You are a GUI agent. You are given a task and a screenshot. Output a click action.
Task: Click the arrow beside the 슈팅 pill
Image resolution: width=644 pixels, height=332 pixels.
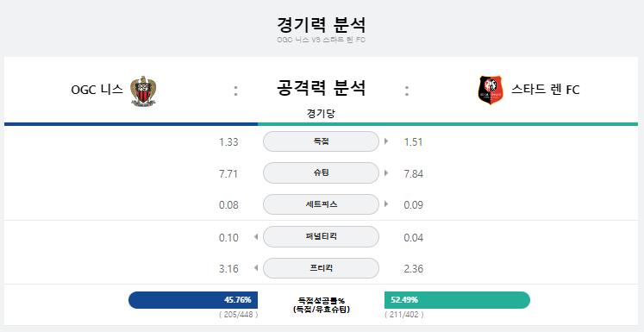[386, 173]
